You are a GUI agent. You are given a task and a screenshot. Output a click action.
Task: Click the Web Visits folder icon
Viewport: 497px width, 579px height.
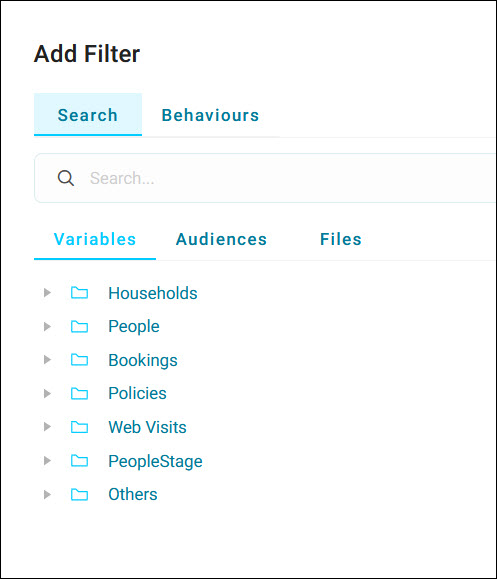click(x=79, y=427)
